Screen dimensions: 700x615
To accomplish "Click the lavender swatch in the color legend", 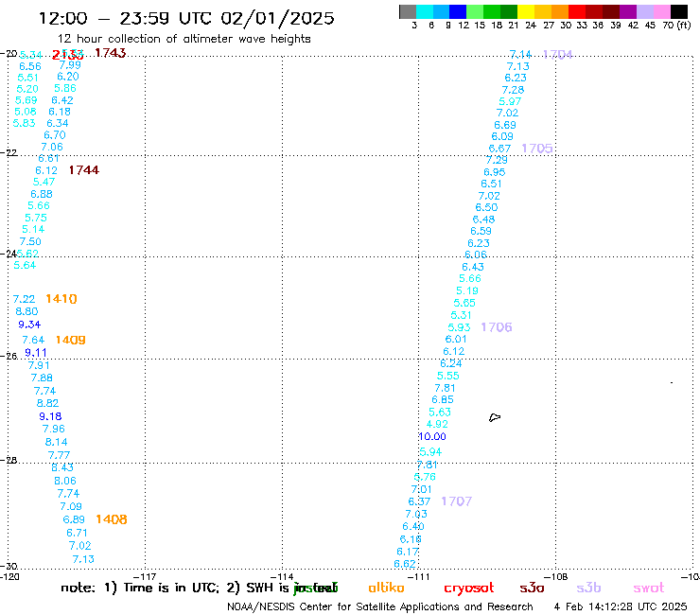I will click(x=645, y=11).
